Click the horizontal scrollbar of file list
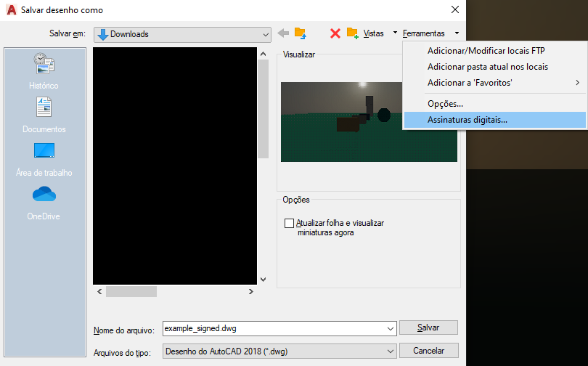588x366 pixels. point(174,291)
